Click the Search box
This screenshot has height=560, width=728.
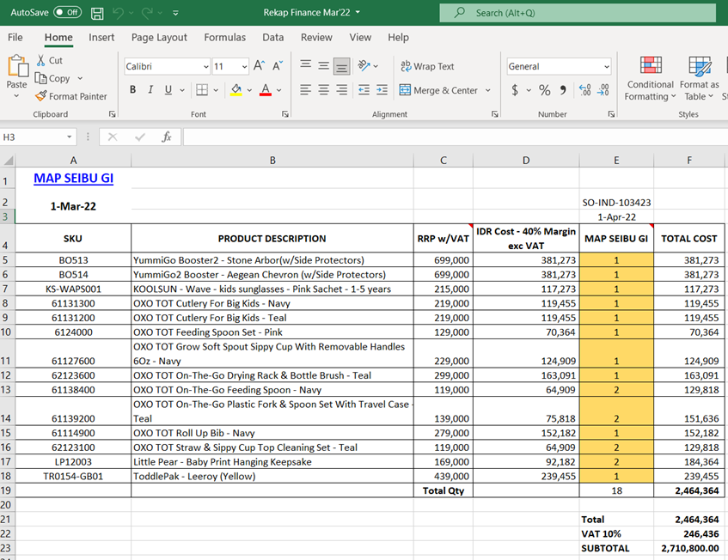pyautogui.click(x=578, y=13)
